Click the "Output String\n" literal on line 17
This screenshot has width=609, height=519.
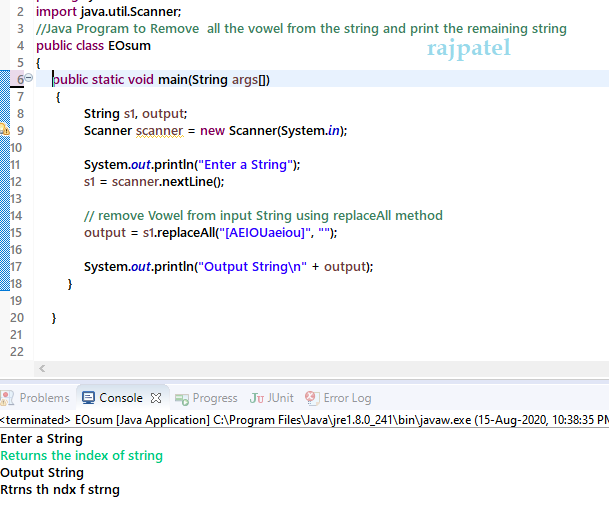click(252, 267)
